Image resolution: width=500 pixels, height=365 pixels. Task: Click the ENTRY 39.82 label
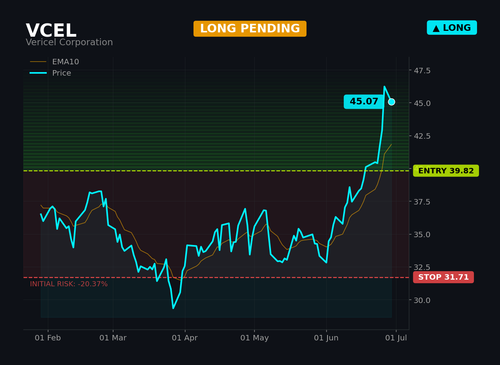(446, 171)
